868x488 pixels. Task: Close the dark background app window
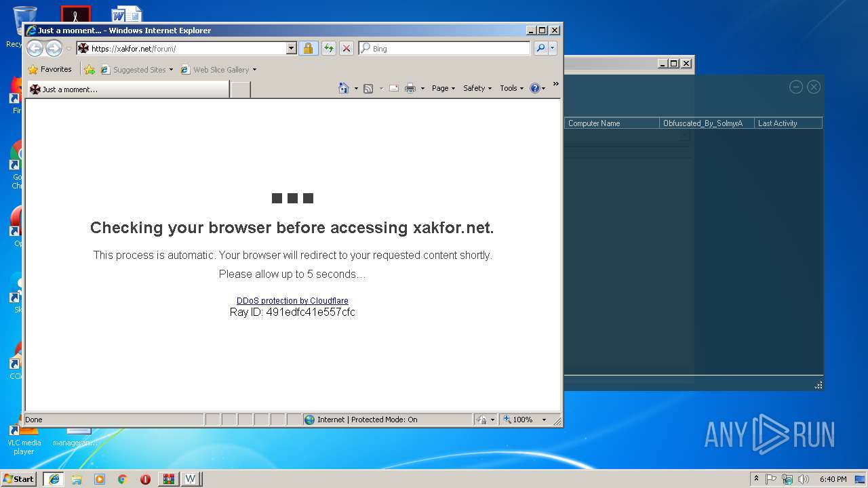814,87
